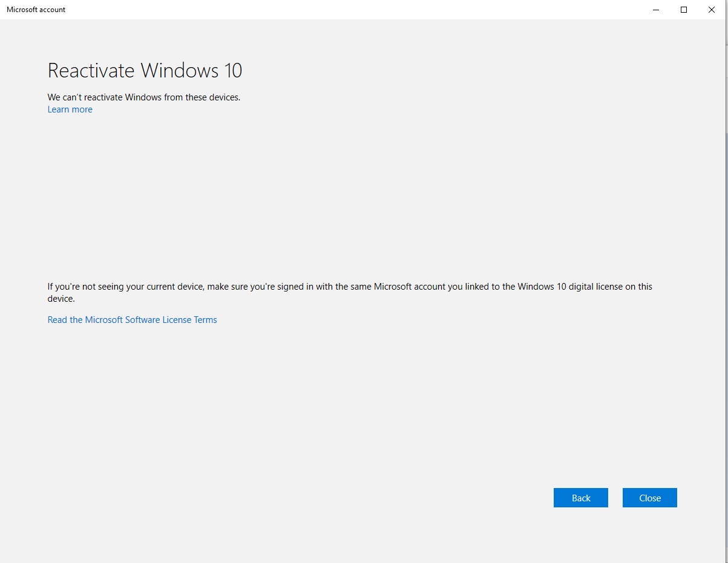Screen dimensions: 728x563
Task: Click the blue Close button
Action: 650,498
